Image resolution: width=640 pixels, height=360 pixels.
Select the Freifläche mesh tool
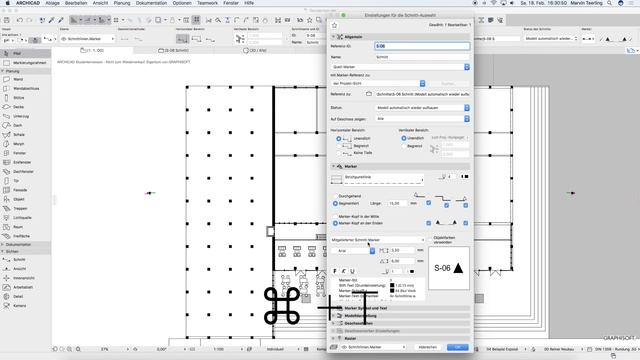click(x=25, y=236)
